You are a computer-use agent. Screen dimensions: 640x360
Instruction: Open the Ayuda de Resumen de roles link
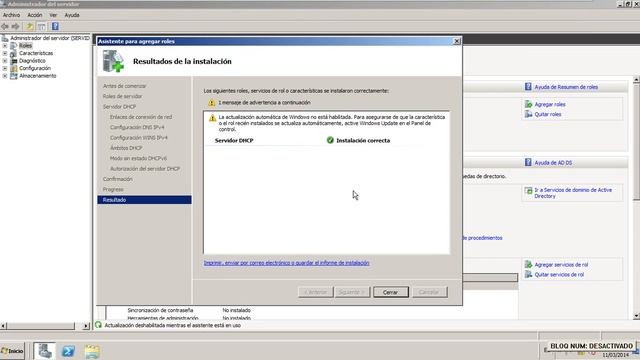[x=566, y=87]
